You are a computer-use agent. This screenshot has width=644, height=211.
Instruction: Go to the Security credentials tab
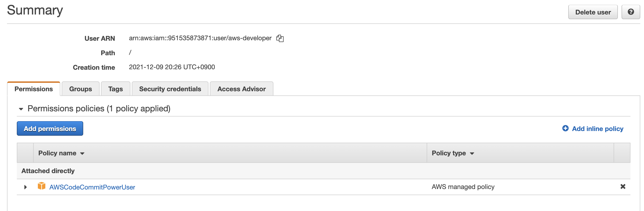(x=170, y=89)
